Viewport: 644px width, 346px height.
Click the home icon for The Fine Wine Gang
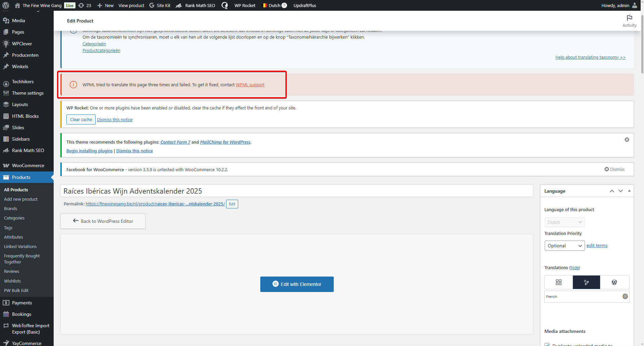pyautogui.click(x=17, y=5)
